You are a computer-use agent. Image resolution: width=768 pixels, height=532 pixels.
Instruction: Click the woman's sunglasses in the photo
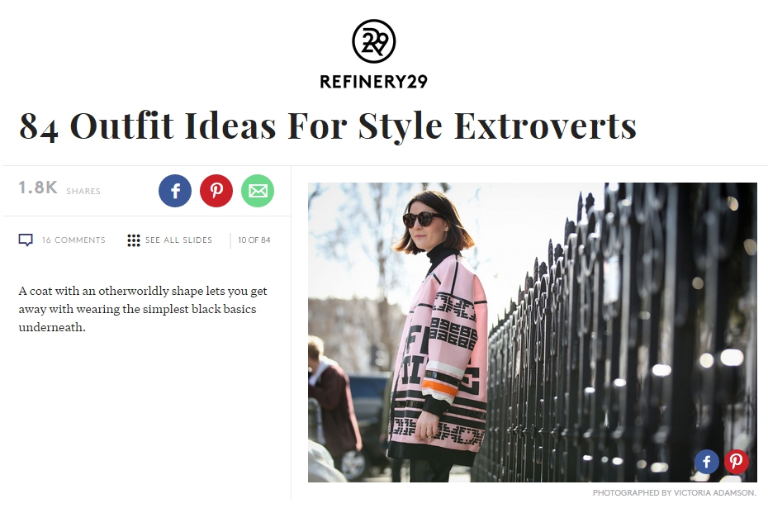[422, 219]
